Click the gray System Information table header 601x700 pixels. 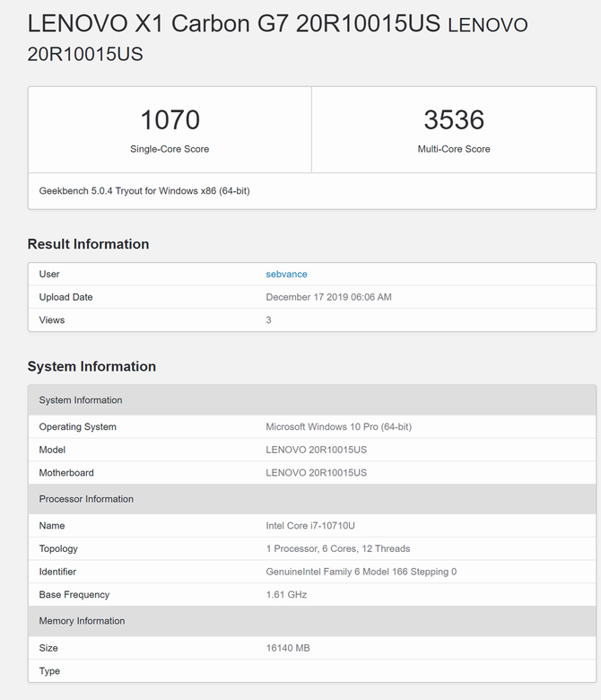point(312,400)
